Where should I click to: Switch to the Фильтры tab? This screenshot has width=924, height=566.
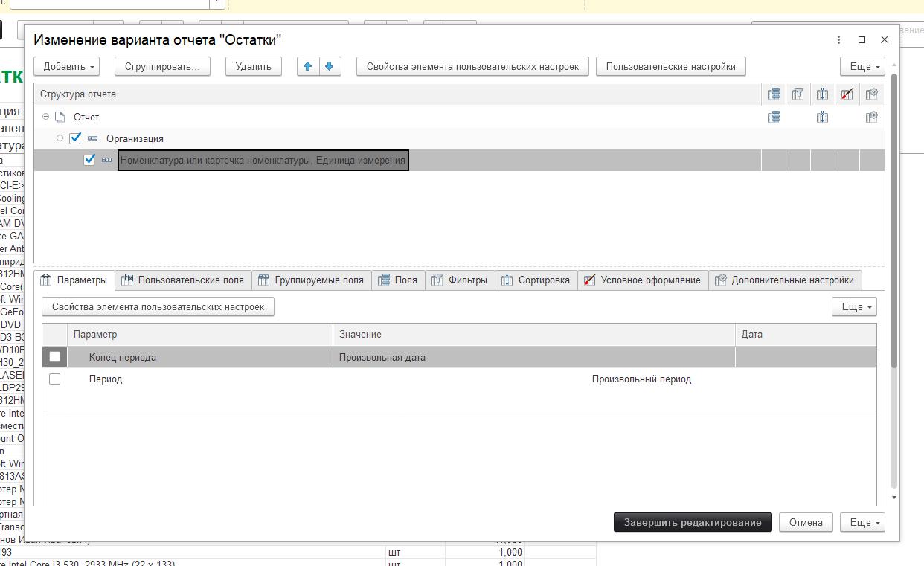(x=460, y=280)
